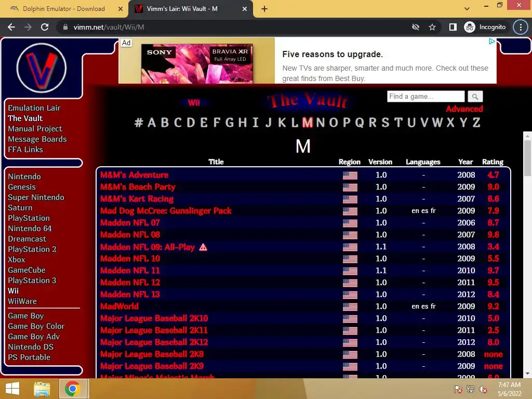Open Major League Baseball 2K10
Image resolution: width=532 pixels, height=399 pixels.
154,318
